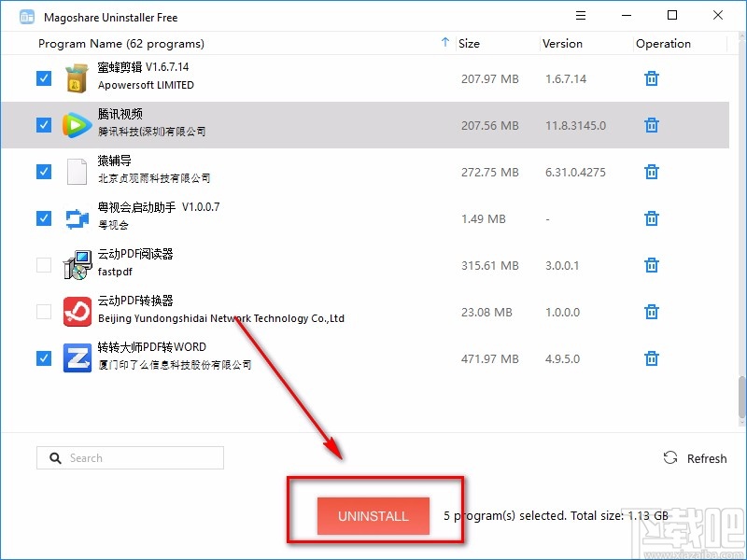The height and width of the screenshot is (560, 747).
Task: Click size value 315.61 MB
Action: point(489,266)
